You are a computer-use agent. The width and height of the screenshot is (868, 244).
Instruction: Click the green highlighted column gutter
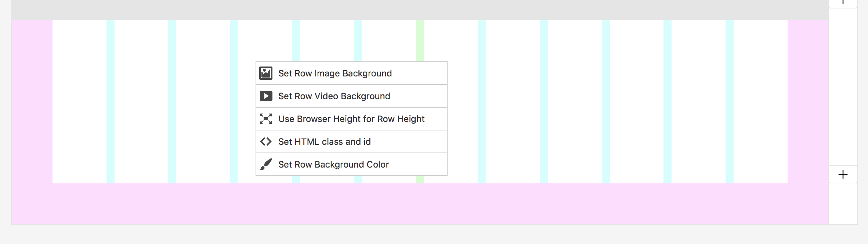point(420,40)
